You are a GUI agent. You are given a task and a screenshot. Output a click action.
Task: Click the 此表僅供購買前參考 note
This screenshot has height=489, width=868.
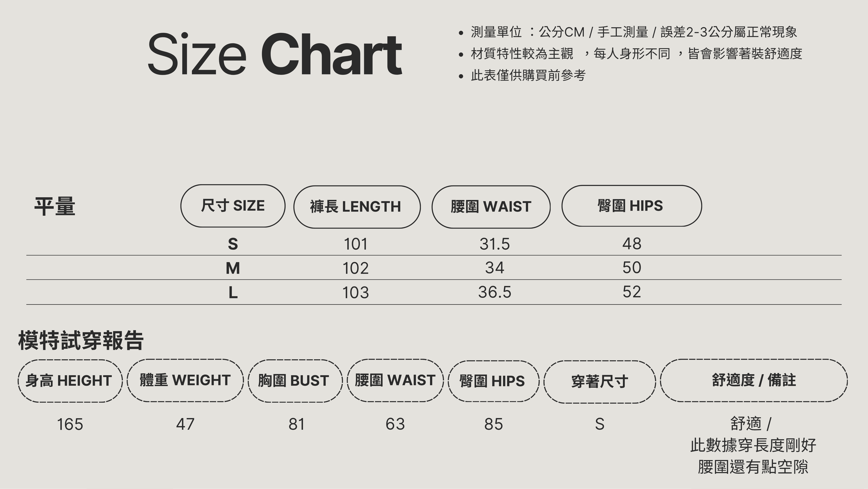click(x=528, y=75)
